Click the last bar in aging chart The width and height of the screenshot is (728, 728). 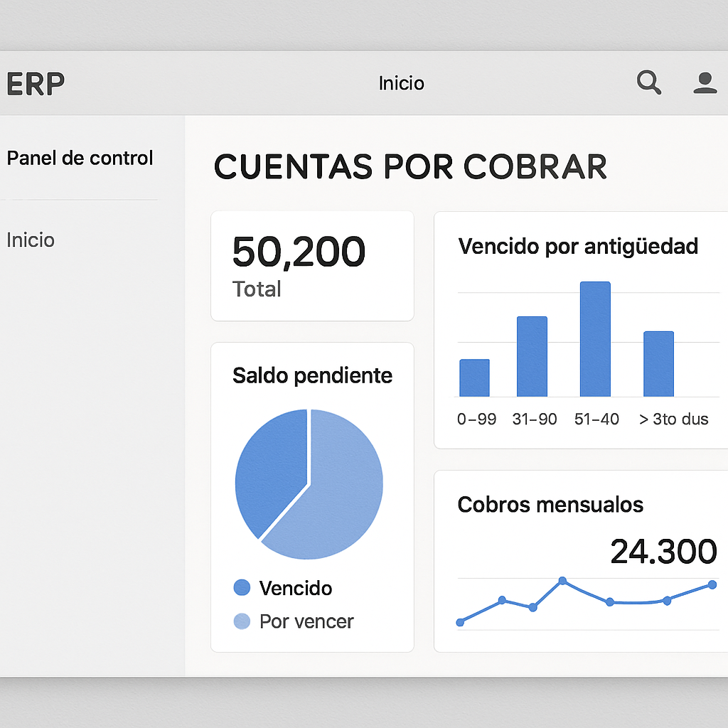(x=658, y=364)
